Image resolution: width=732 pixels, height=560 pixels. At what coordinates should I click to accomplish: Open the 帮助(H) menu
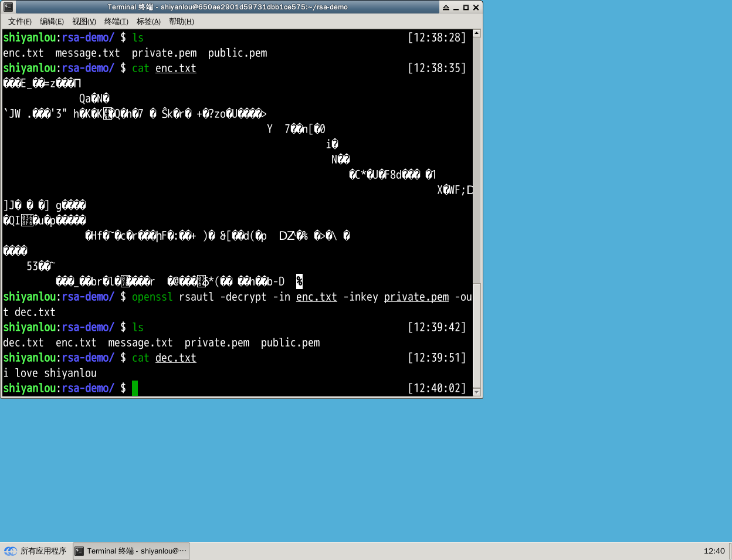(x=181, y=22)
